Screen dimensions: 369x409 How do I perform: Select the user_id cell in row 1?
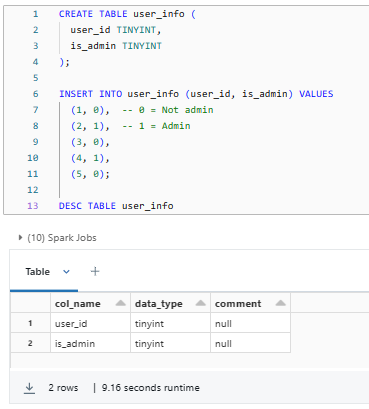point(90,323)
